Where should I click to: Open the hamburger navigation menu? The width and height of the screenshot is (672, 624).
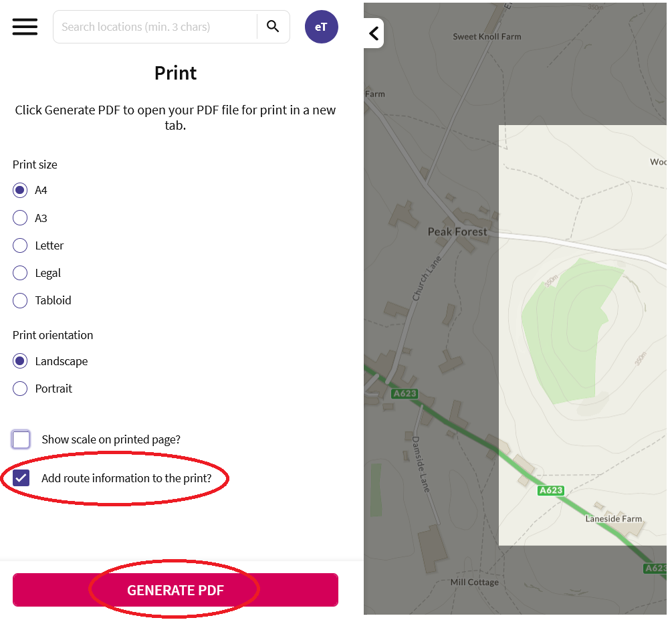coord(25,27)
